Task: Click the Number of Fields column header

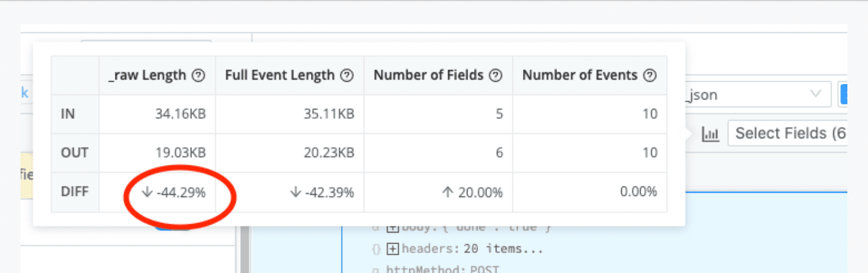Action: click(x=429, y=75)
